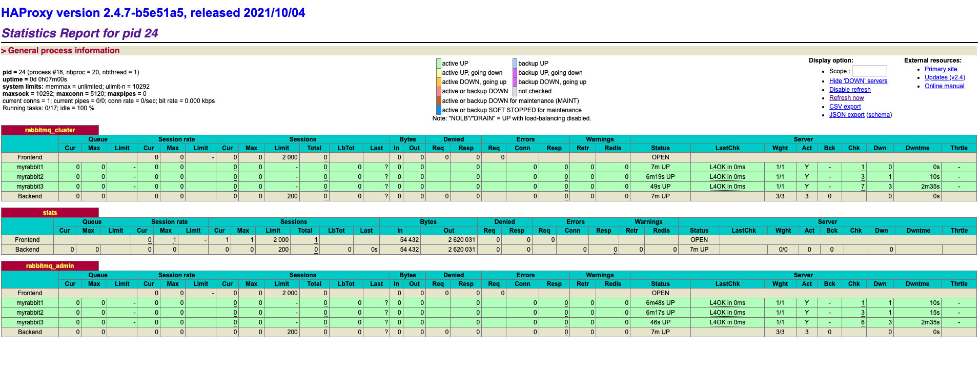Screen dimensions: 980x370
Task: Select myrabbit1 row in rabbitmq_cluster table
Action: pyautogui.click(x=489, y=167)
